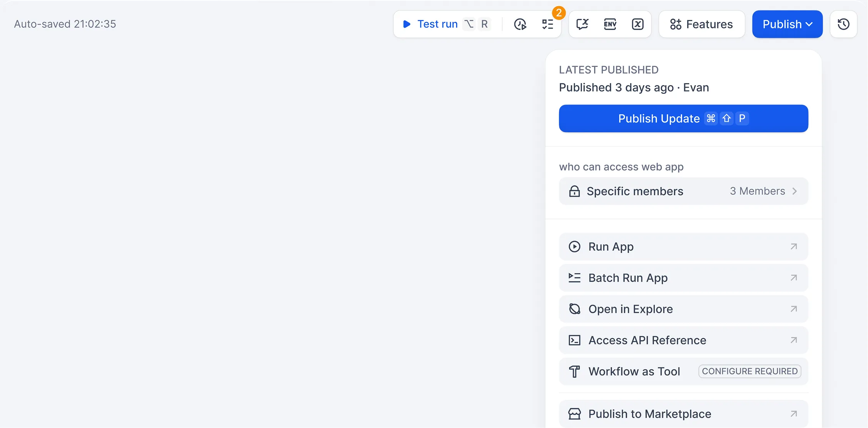Select Run App
Screen dimensions: 868x428
[683, 247]
